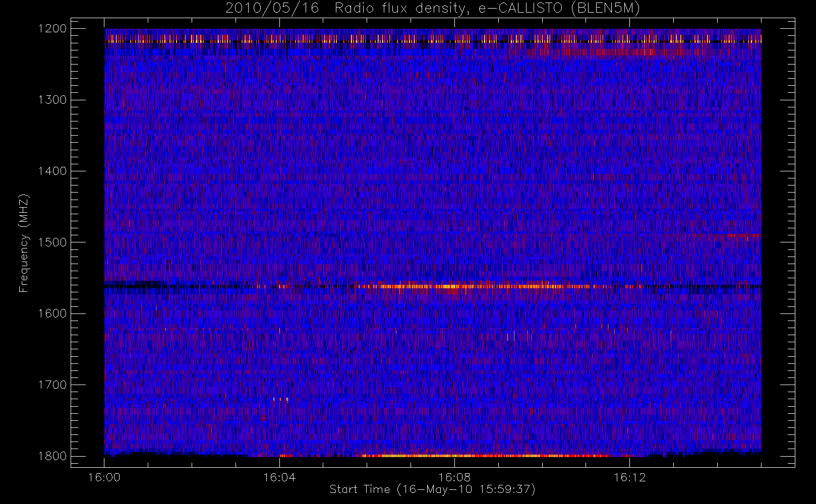Viewport: 816px width, 504px height.
Task: Click the 1300 frequency tick label
Action: pos(53,100)
